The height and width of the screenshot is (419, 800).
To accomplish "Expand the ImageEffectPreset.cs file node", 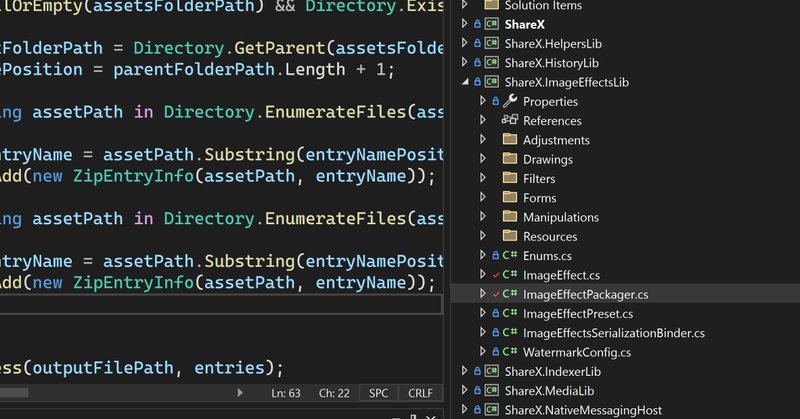I will click(x=483, y=313).
